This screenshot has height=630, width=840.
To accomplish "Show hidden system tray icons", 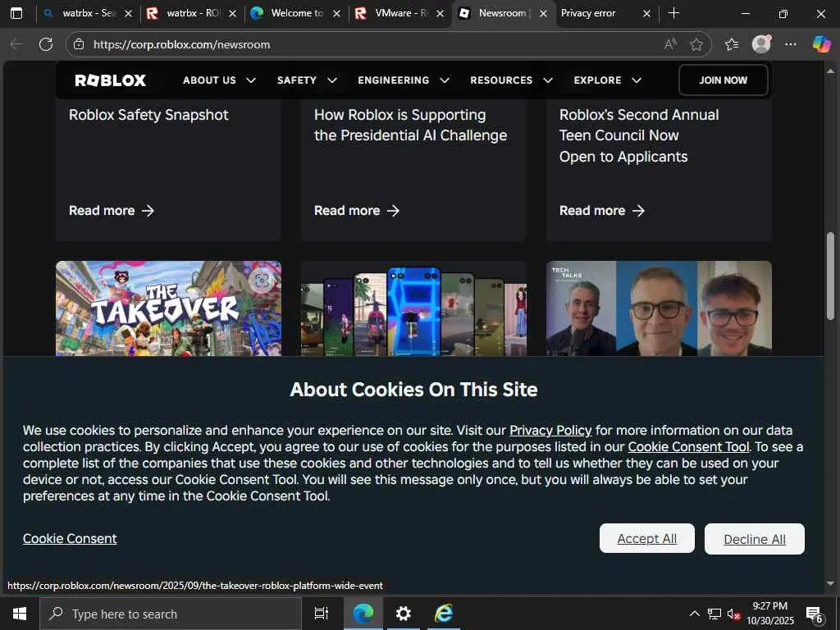I will [694, 614].
